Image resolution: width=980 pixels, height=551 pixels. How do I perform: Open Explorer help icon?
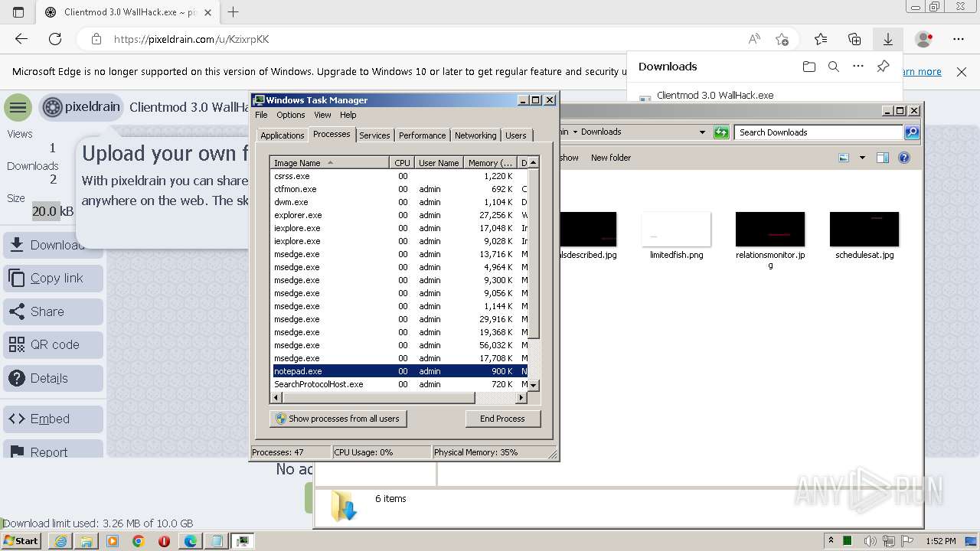pos(904,158)
